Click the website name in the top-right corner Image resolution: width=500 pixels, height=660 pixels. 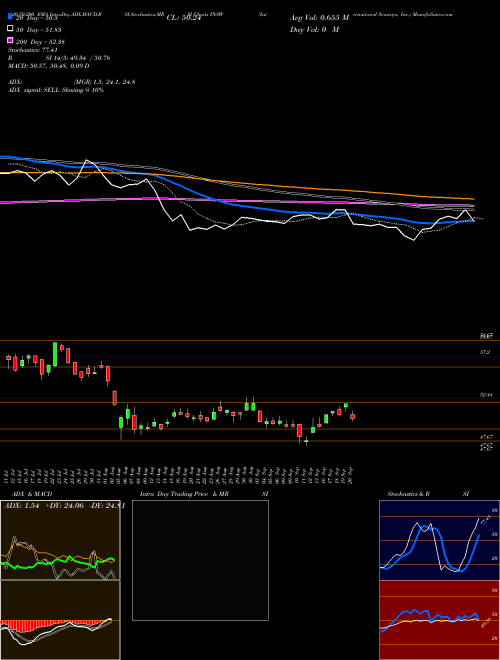pyautogui.click(x=434, y=14)
